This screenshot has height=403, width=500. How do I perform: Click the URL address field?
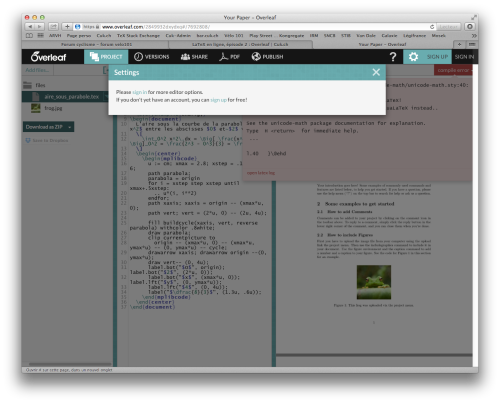(x=252, y=27)
